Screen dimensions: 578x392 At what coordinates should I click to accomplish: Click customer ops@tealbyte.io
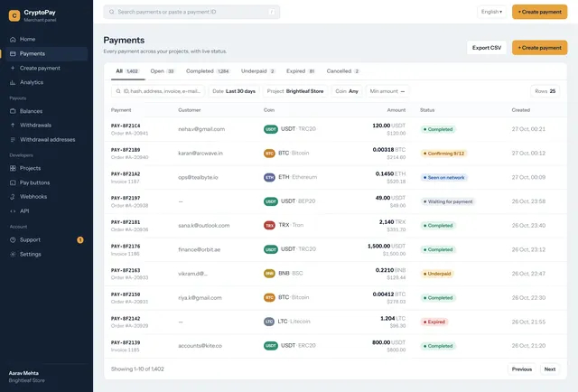pos(198,177)
